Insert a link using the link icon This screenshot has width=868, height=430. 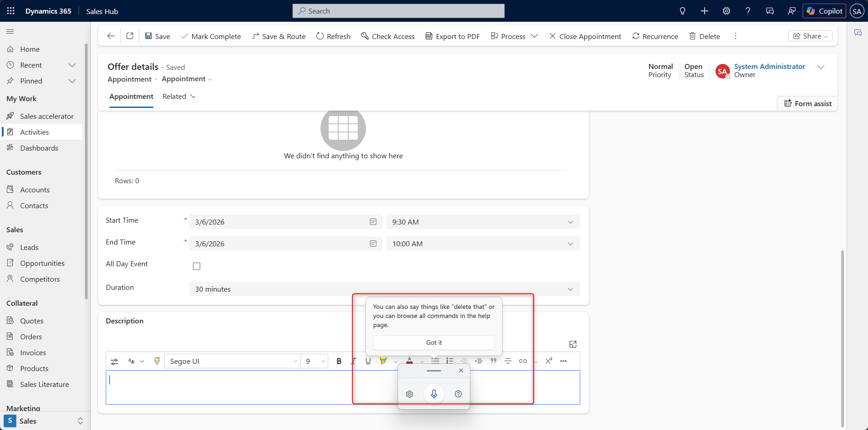[523, 361]
